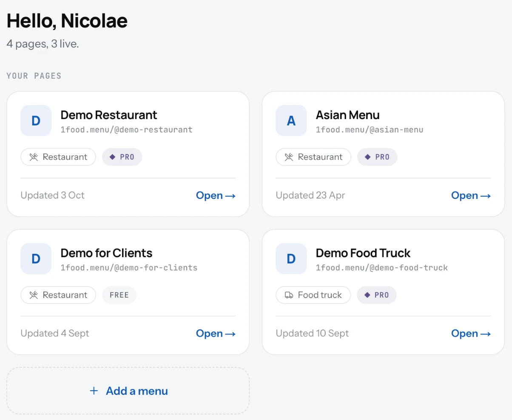
Task: Click the fork-knife icon in Demo for Clients card
Action: coord(34,295)
